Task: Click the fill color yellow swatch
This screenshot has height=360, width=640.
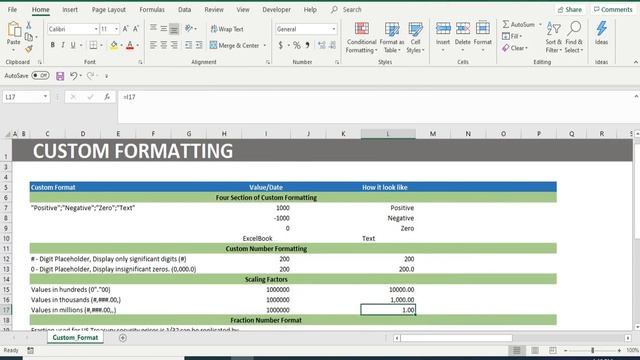Action: click(113, 45)
